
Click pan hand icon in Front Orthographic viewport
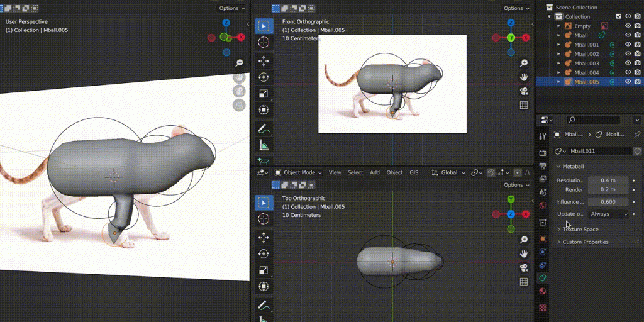[524, 77]
